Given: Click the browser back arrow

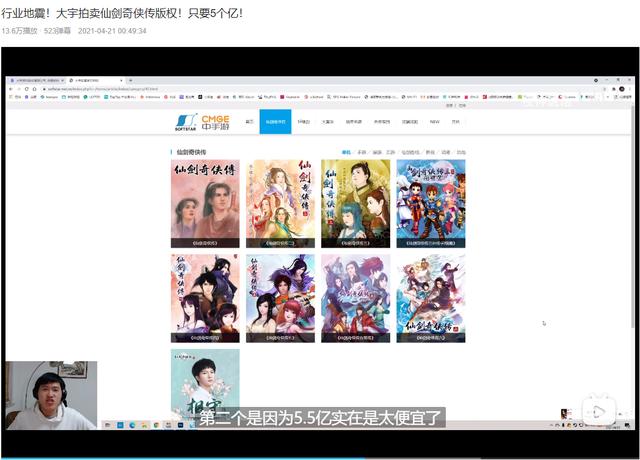Looking at the screenshot, I should (11, 89).
